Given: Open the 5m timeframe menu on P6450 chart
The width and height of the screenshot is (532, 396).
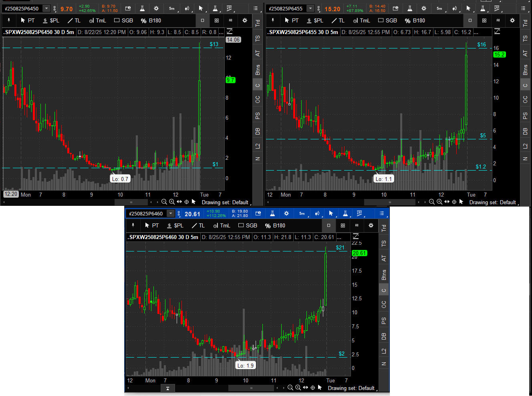Looking at the screenshot, I should click(x=171, y=8).
